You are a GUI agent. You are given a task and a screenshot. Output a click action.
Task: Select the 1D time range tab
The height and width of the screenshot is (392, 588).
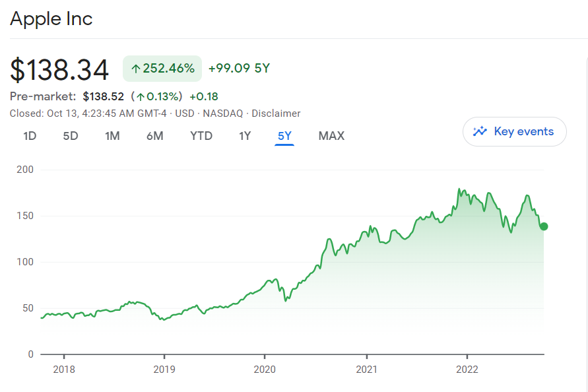(30, 136)
